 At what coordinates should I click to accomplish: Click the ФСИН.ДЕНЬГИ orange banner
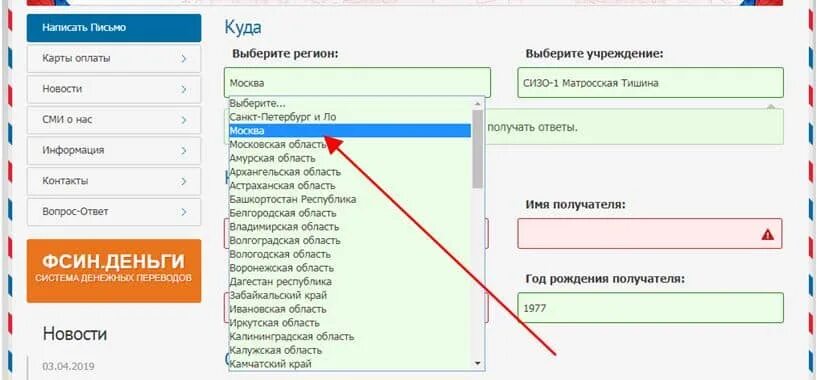click(x=114, y=271)
